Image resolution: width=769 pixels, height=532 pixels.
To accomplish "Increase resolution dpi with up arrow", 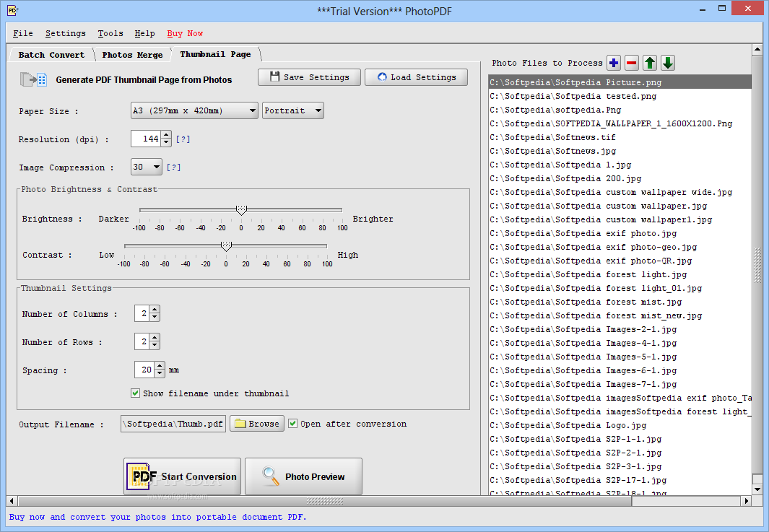I will (x=166, y=135).
